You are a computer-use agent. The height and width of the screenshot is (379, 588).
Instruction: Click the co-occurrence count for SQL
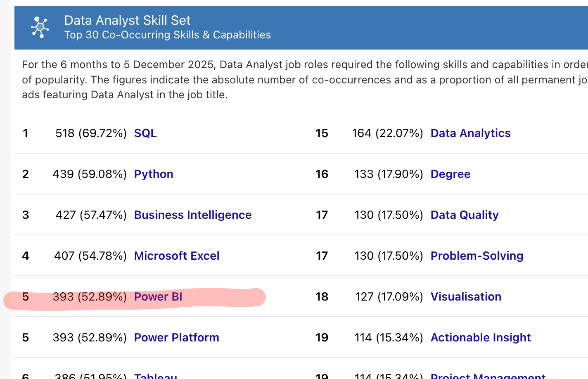point(91,133)
